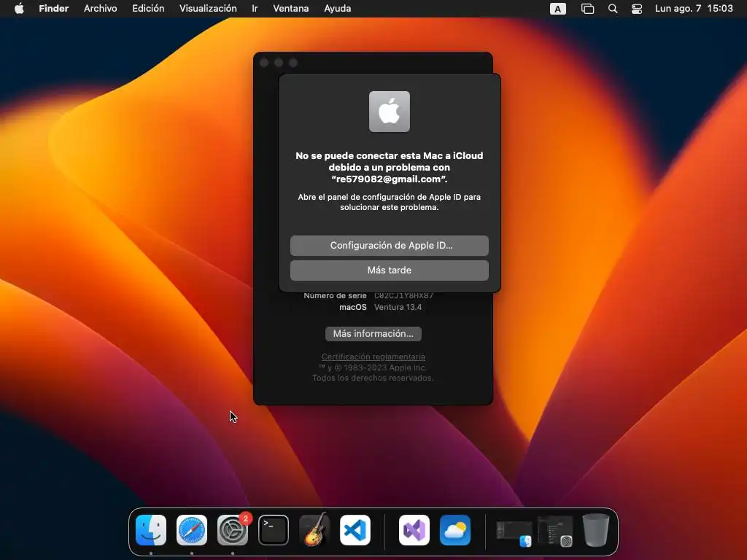The image size is (747, 560).
Task: Click the Número de serie value
Action: 403,296
